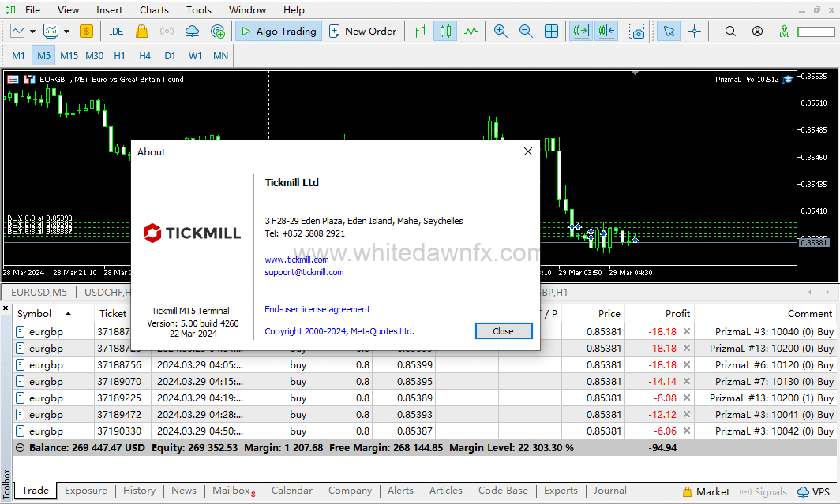The width and height of the screenshot is (840, 504).
Task: Select the crosshair cursor tool
Action: pyautogui.click(x=694, y=32)
